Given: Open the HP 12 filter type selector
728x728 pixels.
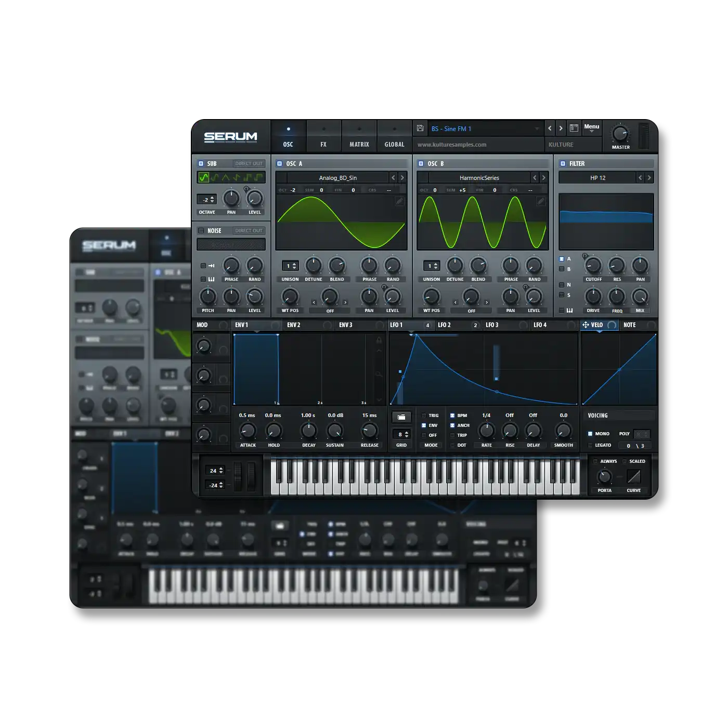Looking at the screenshot, I should pos(597,178).
